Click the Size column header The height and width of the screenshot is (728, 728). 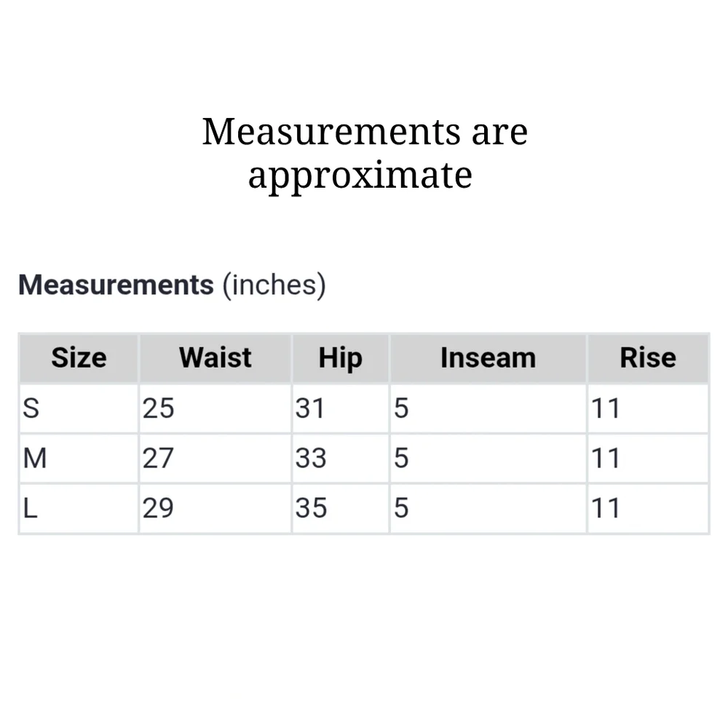[79, 358]
